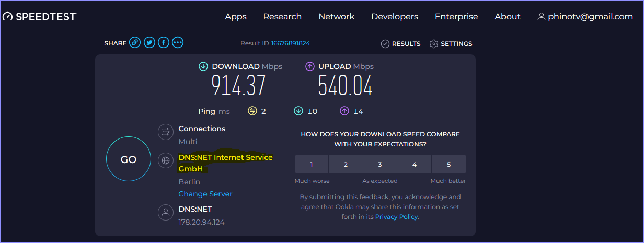Screen dimensions: 644x243
Task: Click the Berlin server location text
Action: [189, 182]
